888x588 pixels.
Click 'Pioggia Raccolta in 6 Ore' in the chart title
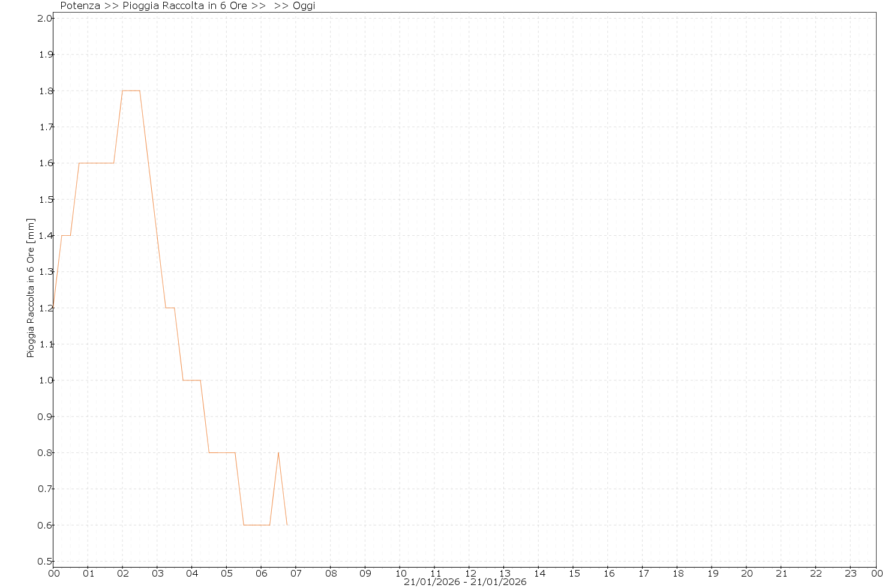[x=184, y=6]
